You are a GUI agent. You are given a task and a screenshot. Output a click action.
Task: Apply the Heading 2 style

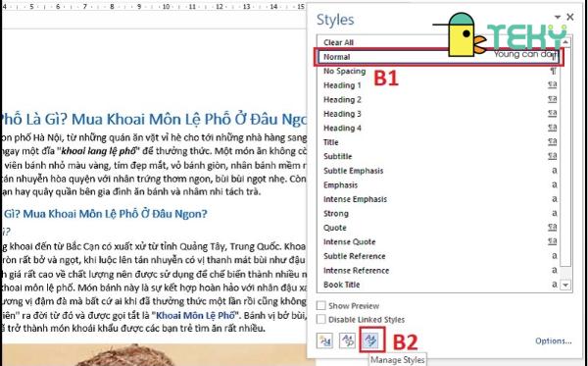coord(438,99)
